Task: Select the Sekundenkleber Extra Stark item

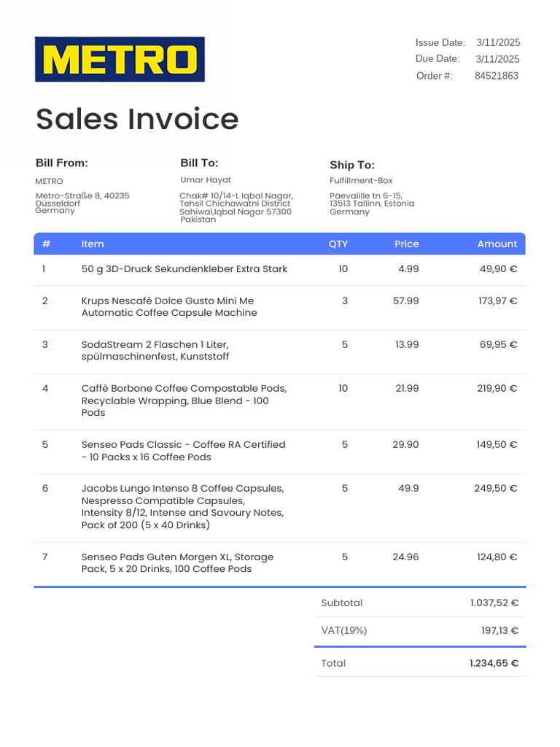Action: coord(184,269)
